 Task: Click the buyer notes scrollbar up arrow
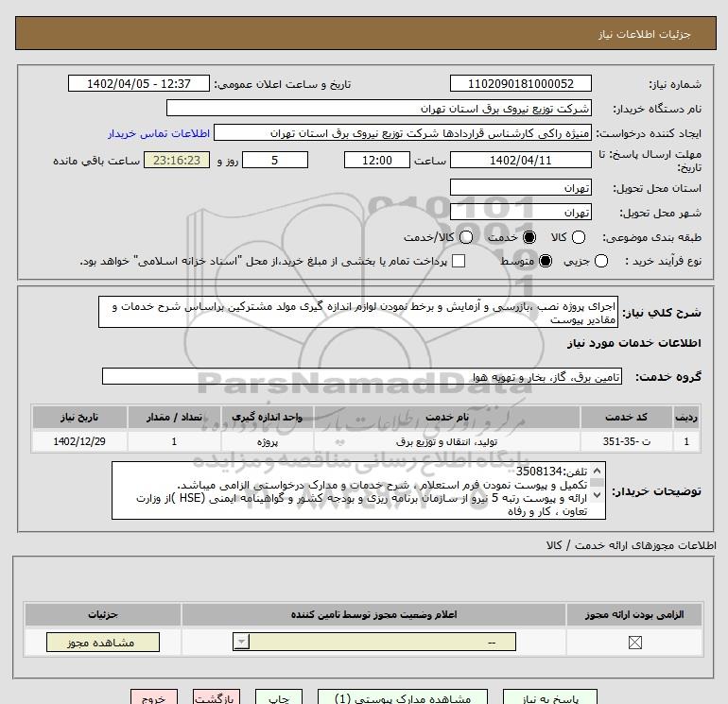pos(598,471)
